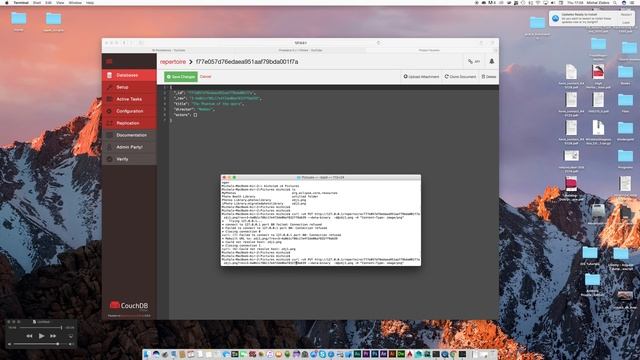Open Verify in the CouchDB sidebar

[x=129, y=159]
